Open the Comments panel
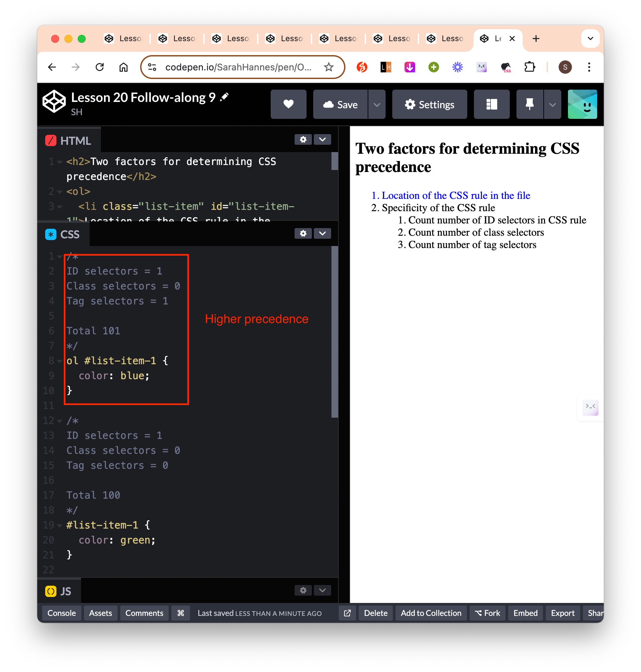The height and width of the screenshot is (672, 641). (x=144, y=613)
